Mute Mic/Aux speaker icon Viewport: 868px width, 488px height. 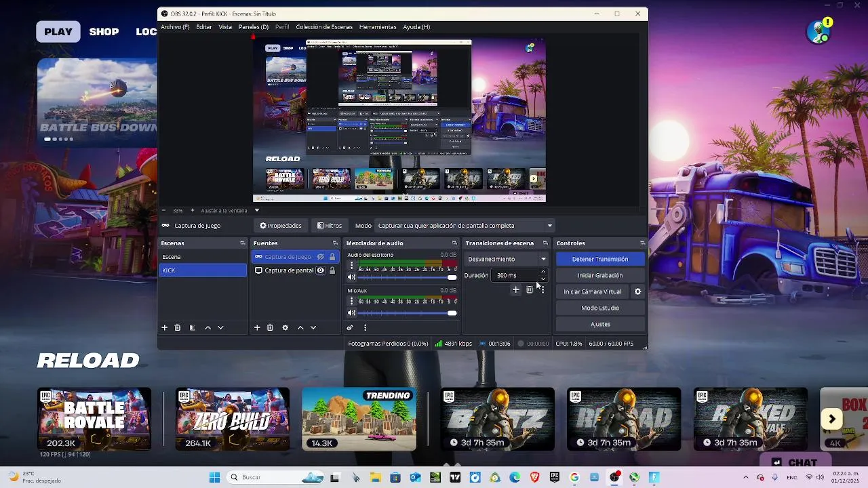(x=351, y=312)
